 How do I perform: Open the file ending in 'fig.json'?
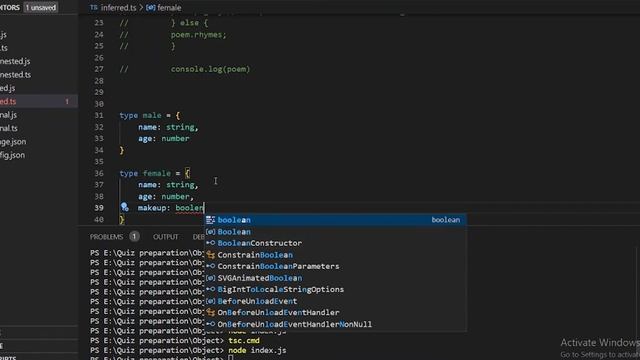click(x=12, y=155)
